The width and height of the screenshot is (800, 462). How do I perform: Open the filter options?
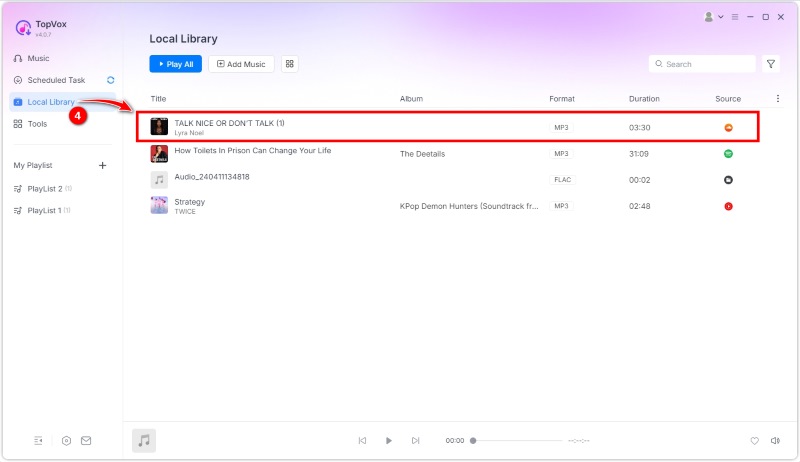pyautogui.click(x=771, y=64)
